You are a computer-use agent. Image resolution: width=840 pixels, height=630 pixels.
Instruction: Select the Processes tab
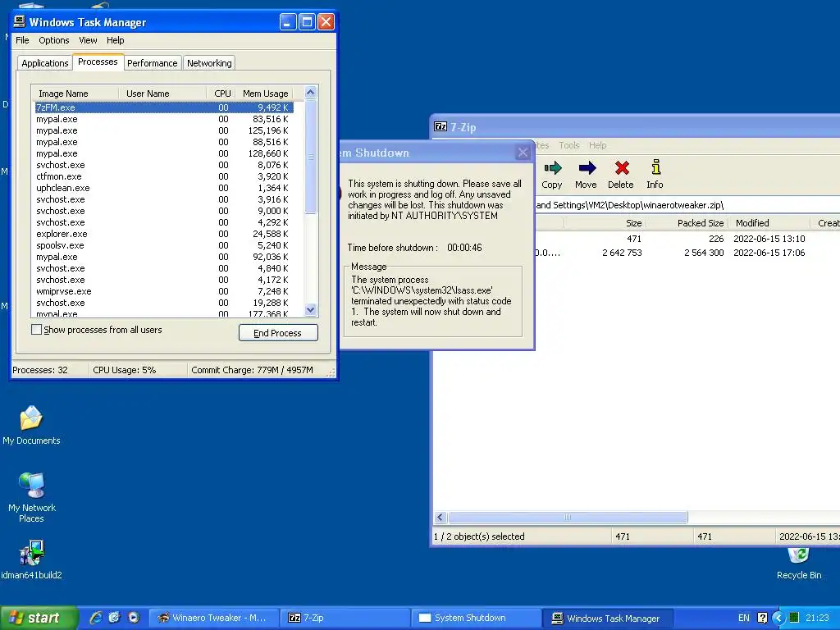tap(98, 62)
